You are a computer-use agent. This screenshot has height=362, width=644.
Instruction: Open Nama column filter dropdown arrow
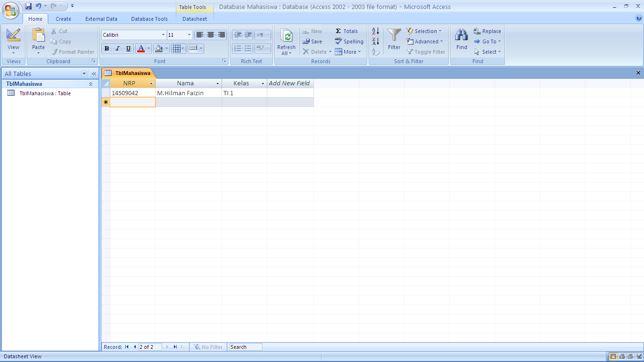pos(218,83)
